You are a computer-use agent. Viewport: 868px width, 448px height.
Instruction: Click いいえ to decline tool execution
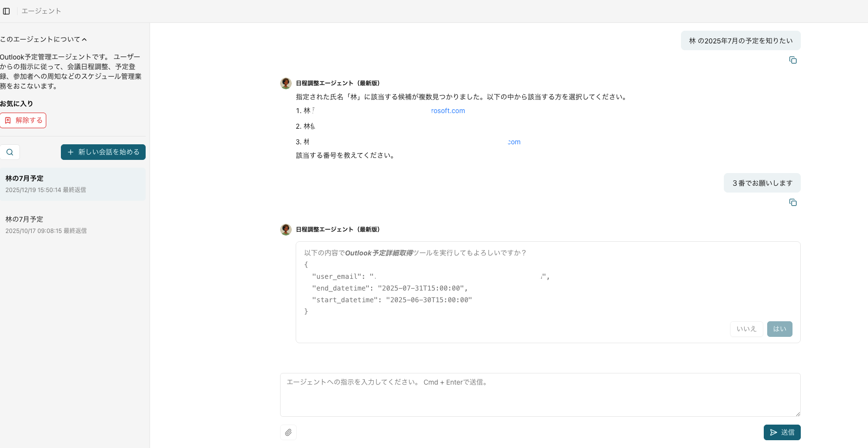point(746,329)
